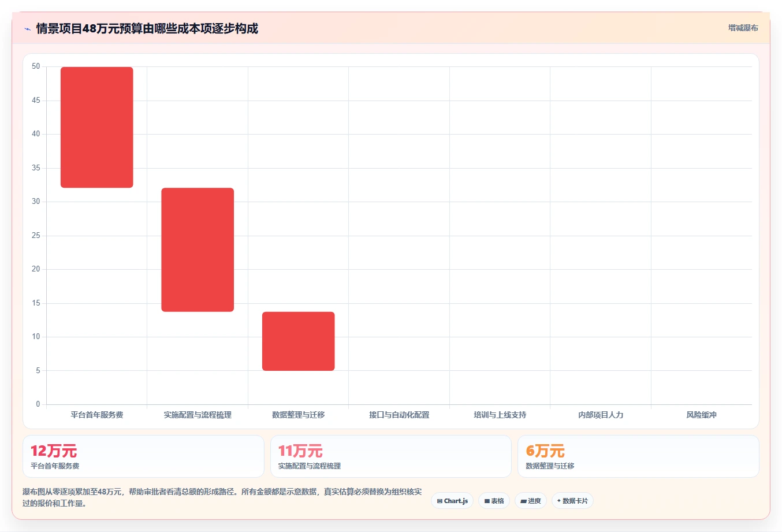Open the 6万元 数据整理与迁移 card
The width and height of the screenshot is (782, 532).
click(638, 456)
